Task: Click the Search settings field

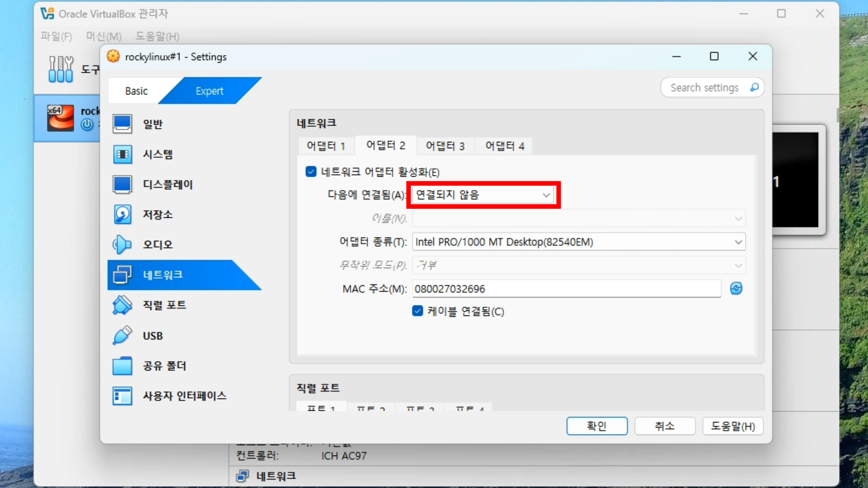Action: coord(704,88)
